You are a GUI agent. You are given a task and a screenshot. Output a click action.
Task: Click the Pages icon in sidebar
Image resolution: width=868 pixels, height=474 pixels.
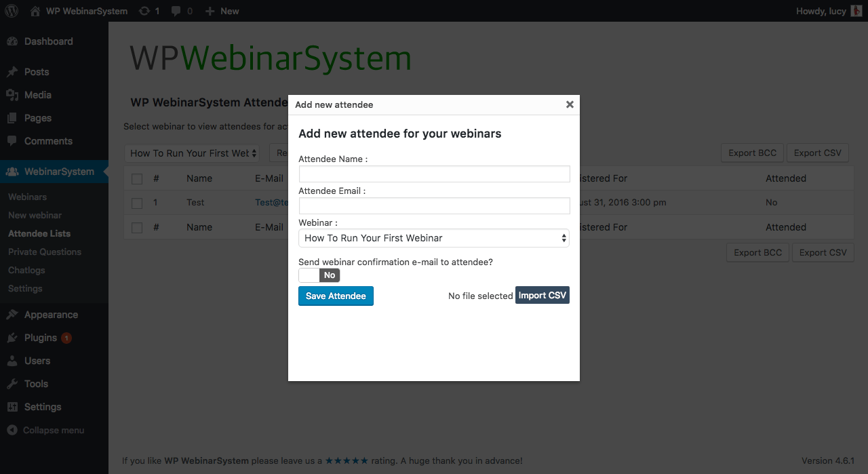(x=12, y=118)
